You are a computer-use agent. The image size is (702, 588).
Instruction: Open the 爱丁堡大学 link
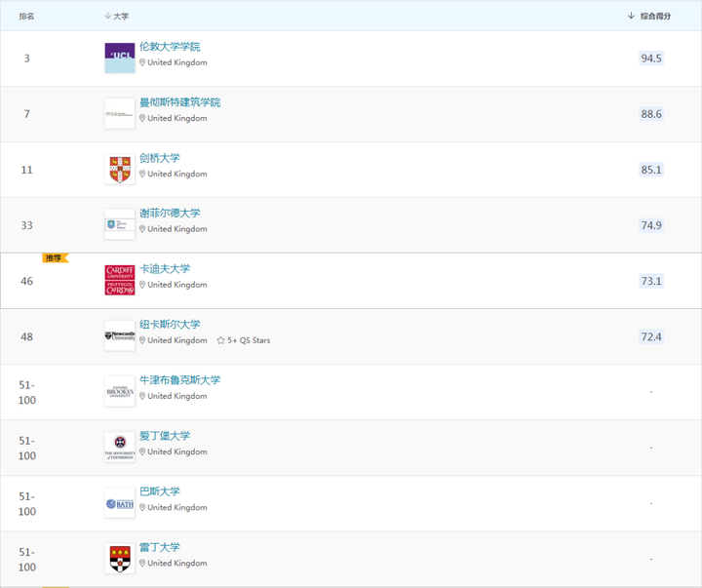point(165,436)
